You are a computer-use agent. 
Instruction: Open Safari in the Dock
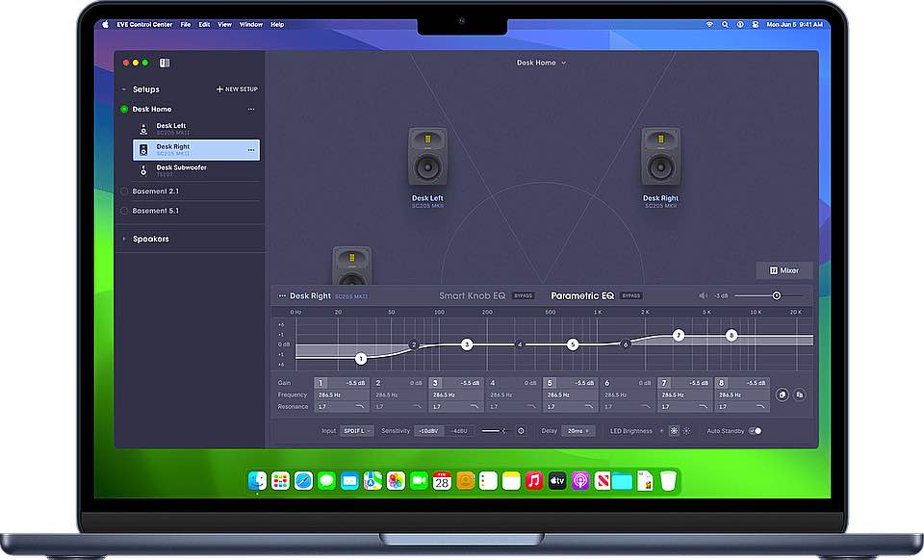point(303,480)
